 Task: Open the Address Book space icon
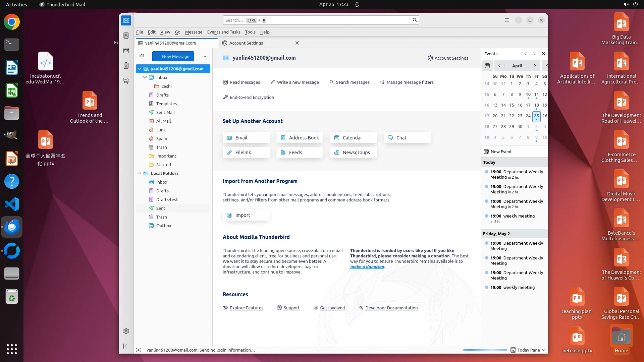coord(126,36)
